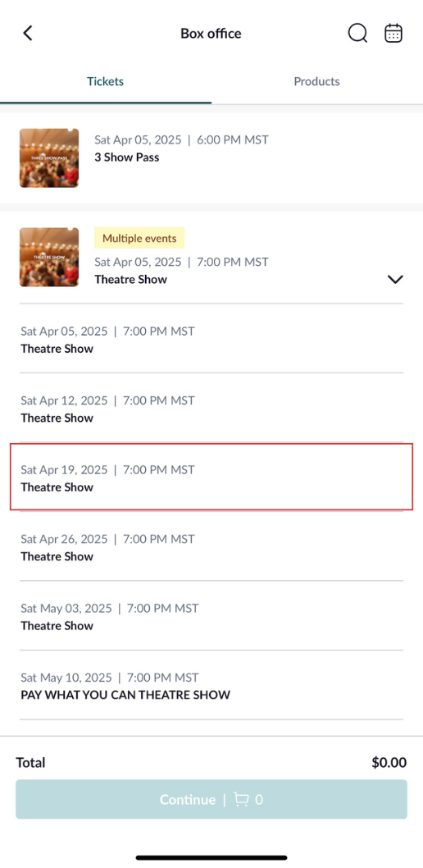The height and width of the screenshot is (868, 423).
Task: Open the 3 Show Pass thumbnail
Action: pos(48,158)
